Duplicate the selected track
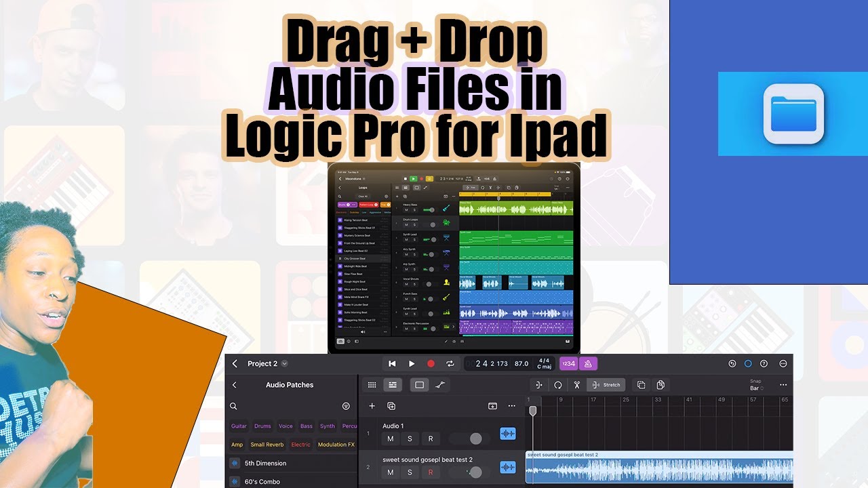 pyautogui.click(x=391, y=406)
